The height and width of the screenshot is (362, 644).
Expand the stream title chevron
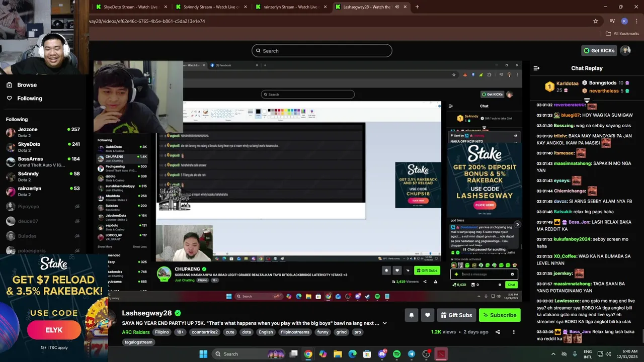tap(385, 323)
